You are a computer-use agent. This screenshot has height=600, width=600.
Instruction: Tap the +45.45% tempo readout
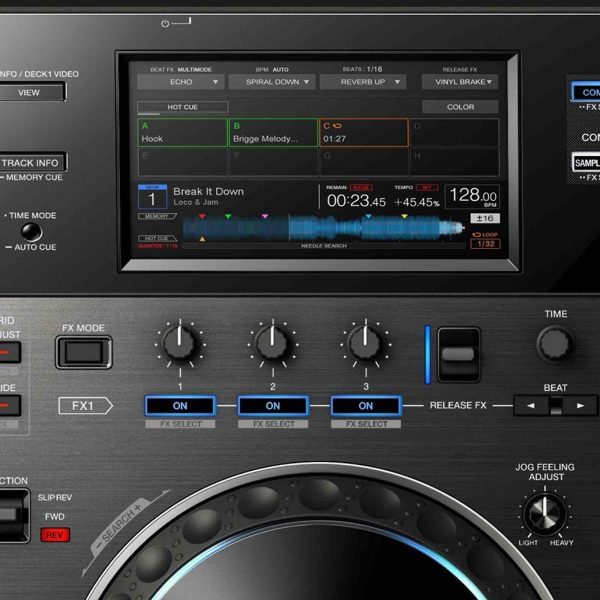click(416, 202)
